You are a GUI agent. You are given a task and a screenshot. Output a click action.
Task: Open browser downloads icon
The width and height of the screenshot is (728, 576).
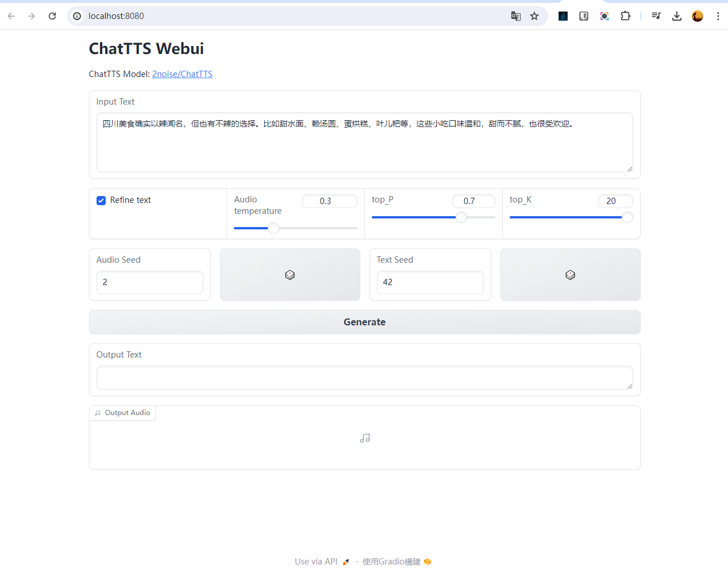coord(677,16)
